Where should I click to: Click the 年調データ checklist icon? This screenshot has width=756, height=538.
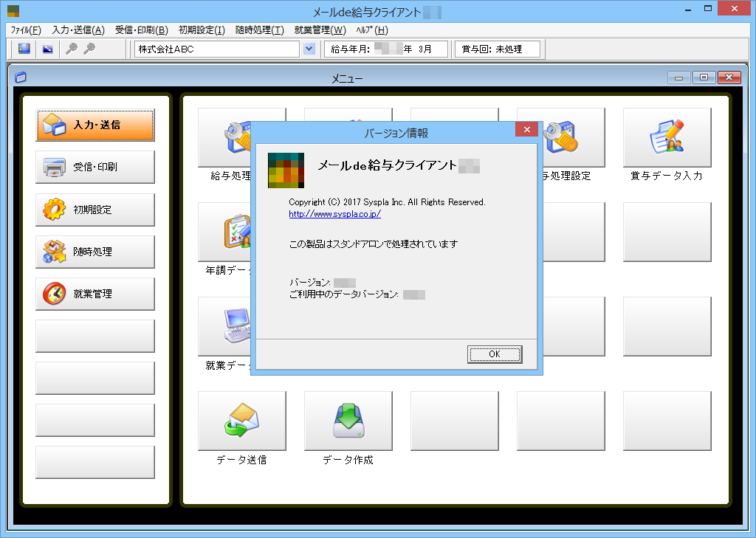coord(224,232)
